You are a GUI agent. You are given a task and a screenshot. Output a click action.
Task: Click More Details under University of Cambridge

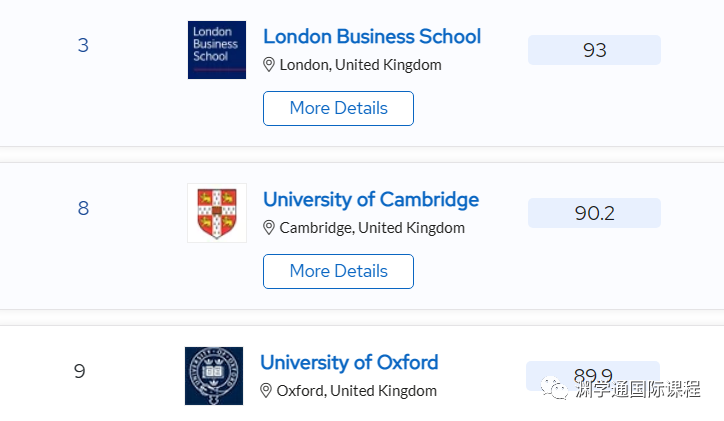point(338,271)
